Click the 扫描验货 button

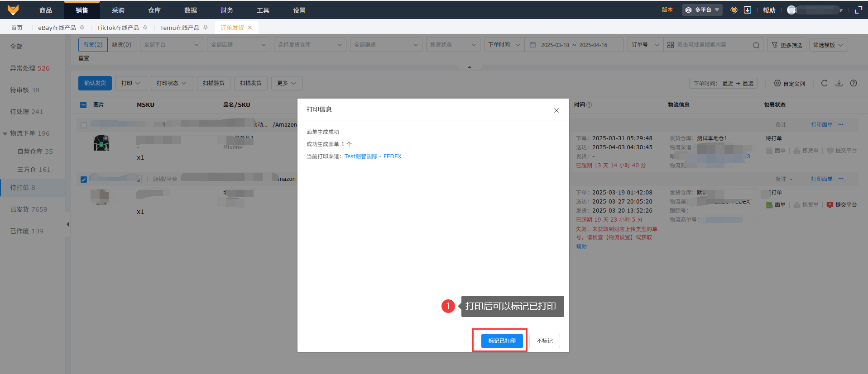tap(214, 83)
